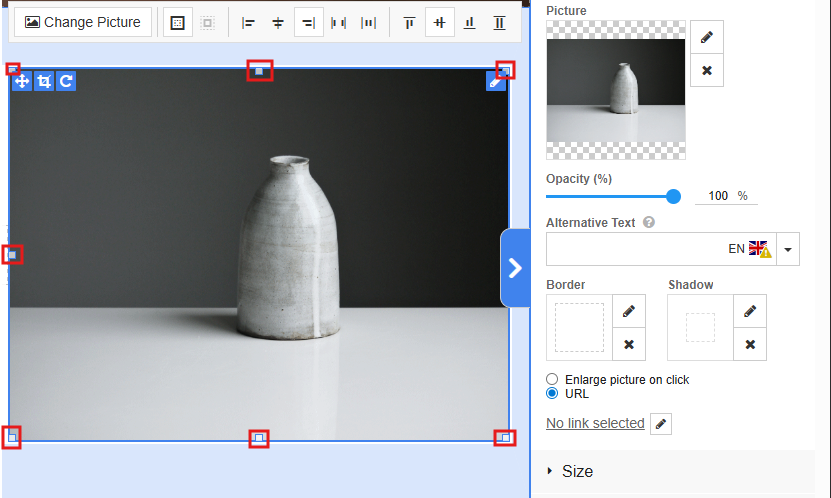Image resolution: width=831 pixels, height=498 pixels.
Task: Edit the Border setting with the pencil
Action: pos(629,311)
